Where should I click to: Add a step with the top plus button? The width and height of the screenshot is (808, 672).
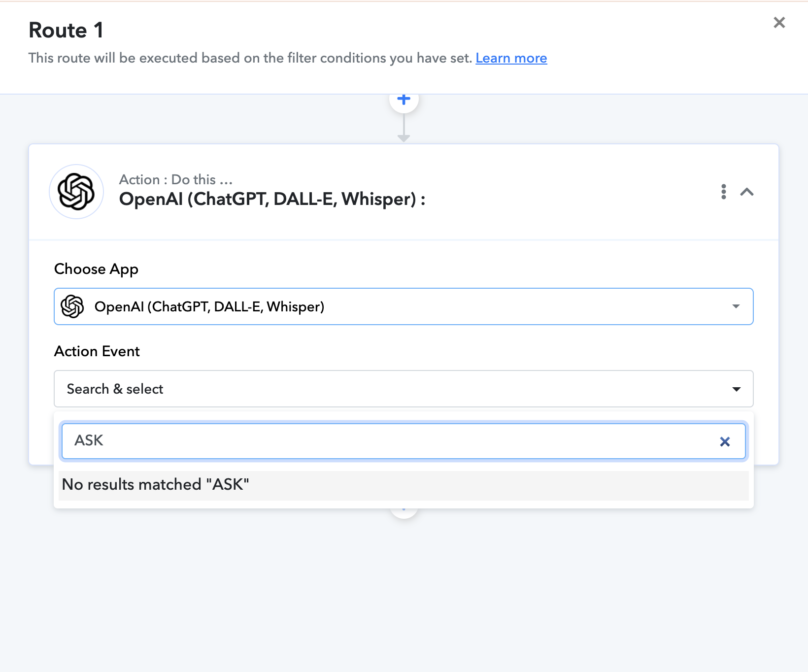pyautogui.click(x=404, y=100)
